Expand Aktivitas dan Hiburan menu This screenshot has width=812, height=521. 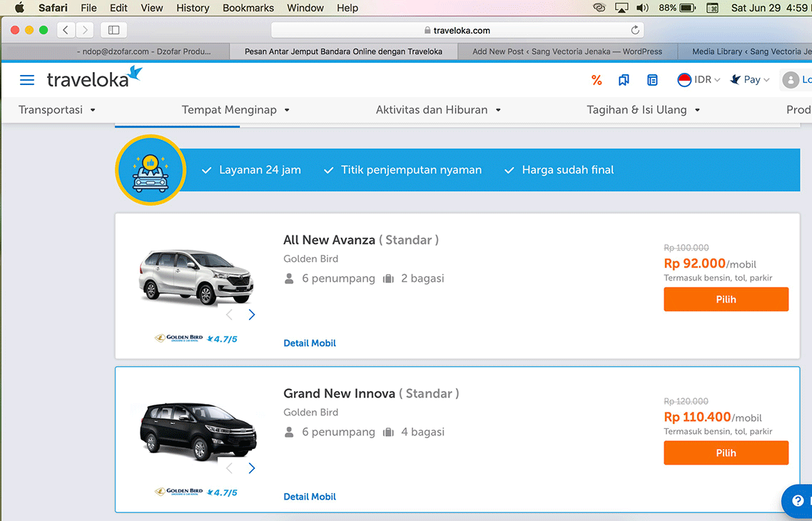pyautogui.click(x=438, y=110)
